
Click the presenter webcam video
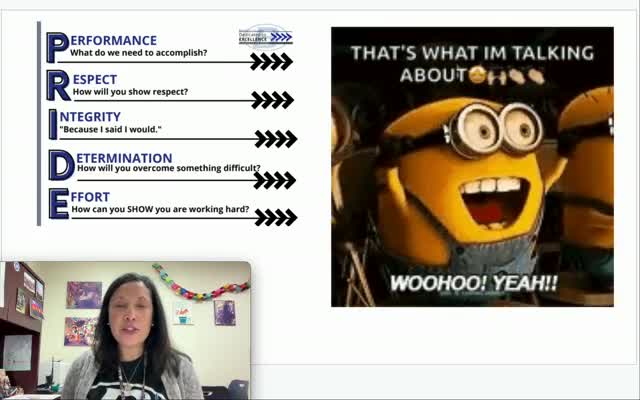(125, 330)
